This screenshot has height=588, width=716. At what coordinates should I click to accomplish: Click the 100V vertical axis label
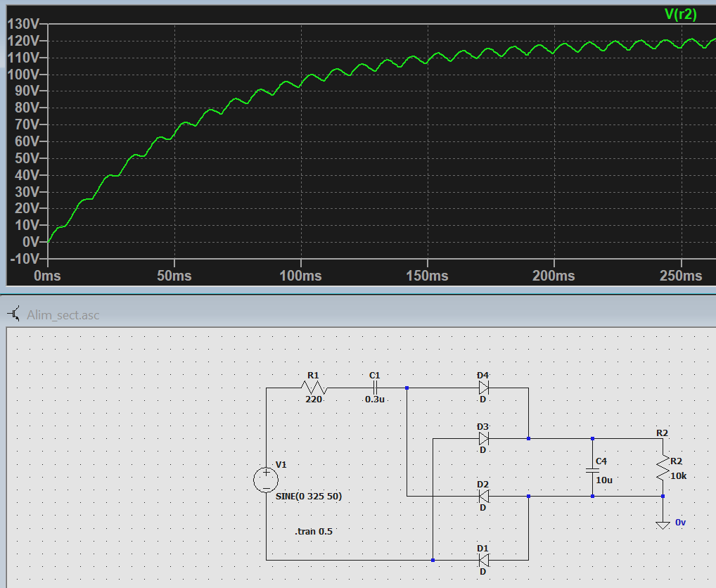(x=24, y=74)
